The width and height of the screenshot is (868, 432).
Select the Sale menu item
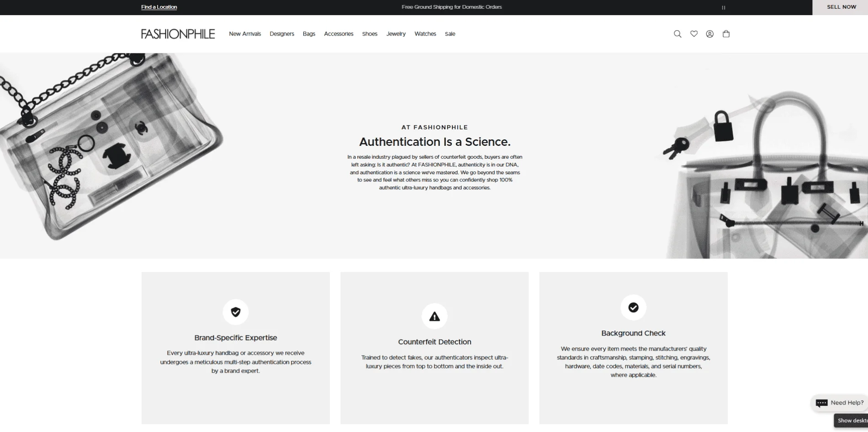[450, 33]
